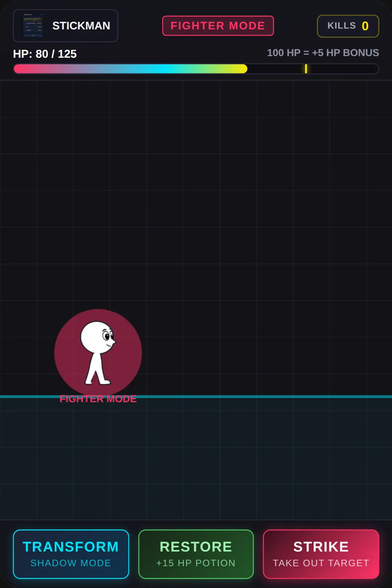
Task: Click the 100 HP = +5 HP BONUS text
Action: 323,53
